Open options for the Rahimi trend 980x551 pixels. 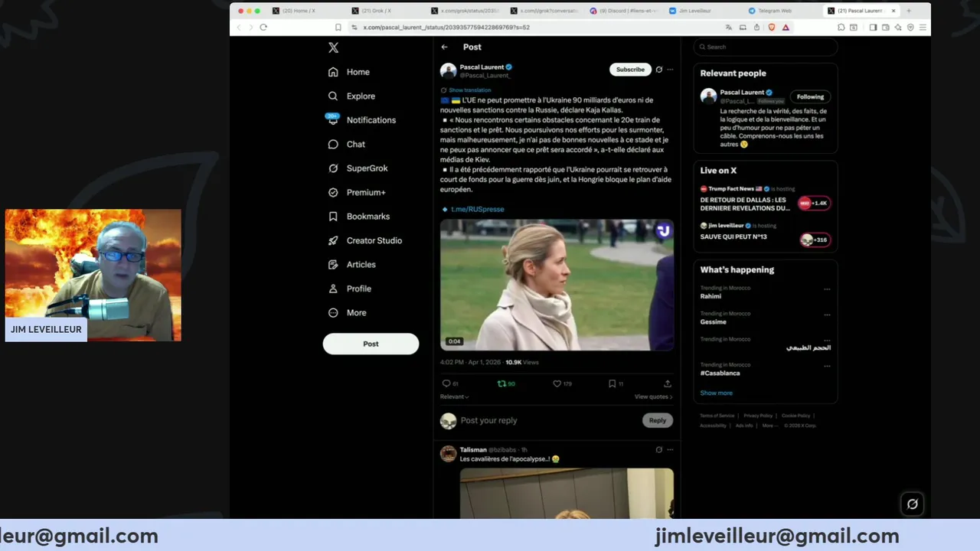pos(827,289)
